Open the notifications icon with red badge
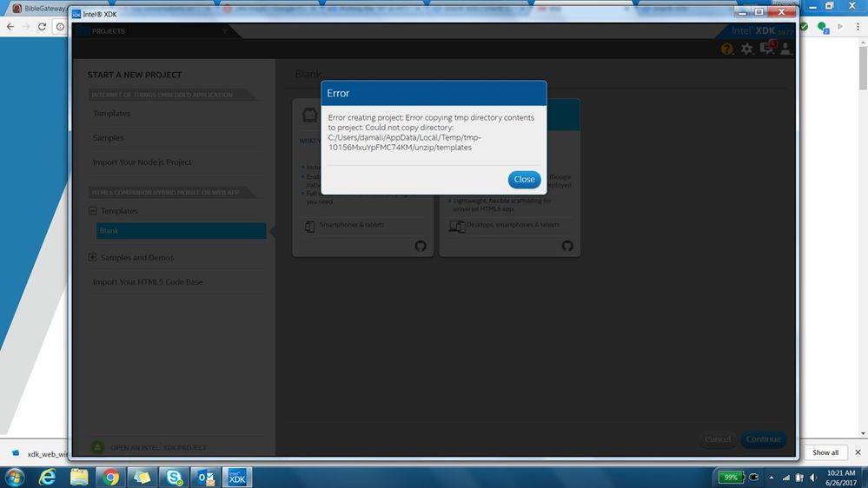This screenshot has height=488, width=868. click(x=767, y=49)
